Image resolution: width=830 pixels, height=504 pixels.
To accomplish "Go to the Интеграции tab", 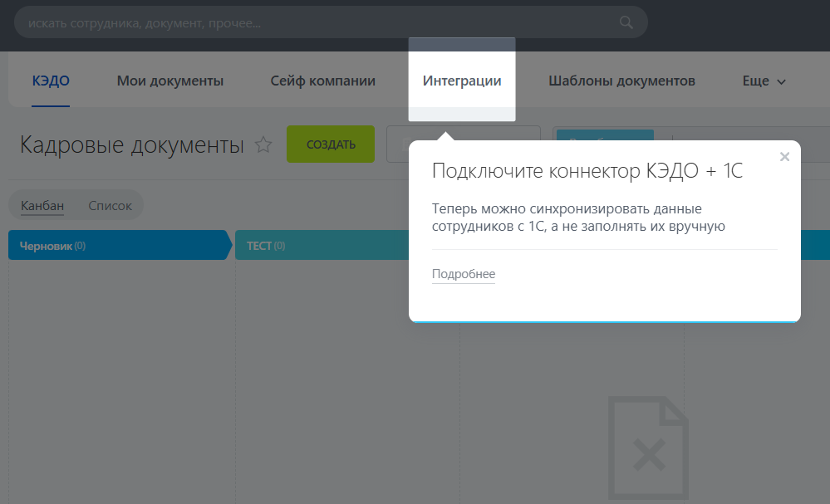I will click(462, 81).
